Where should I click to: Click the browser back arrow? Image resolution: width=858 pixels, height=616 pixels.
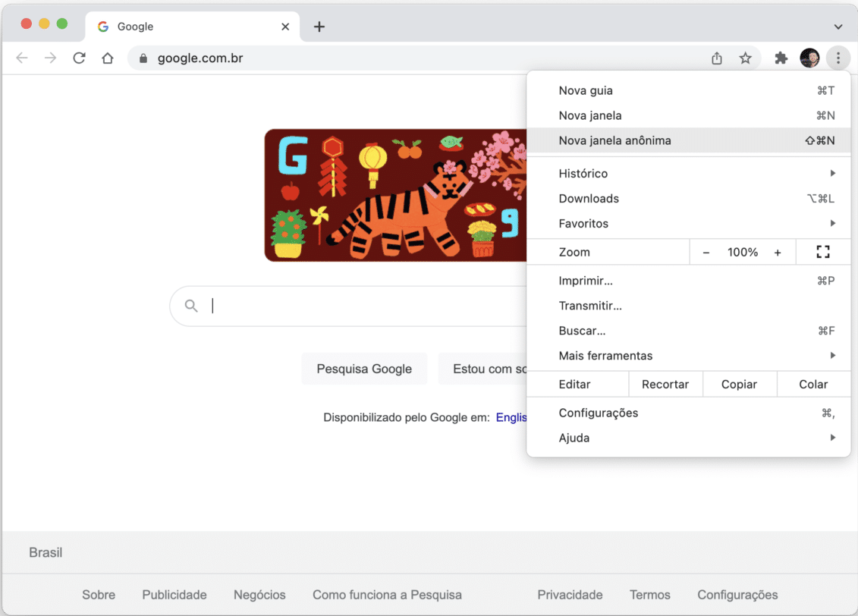pyautogui.click(x=22, y=58)
